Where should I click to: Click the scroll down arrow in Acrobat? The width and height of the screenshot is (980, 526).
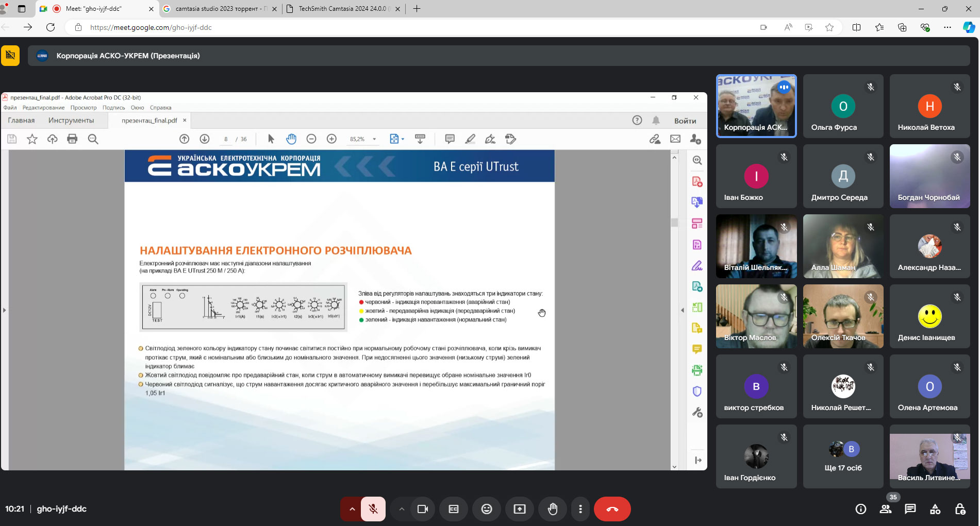pyautogui.click(x=674, y=467)
